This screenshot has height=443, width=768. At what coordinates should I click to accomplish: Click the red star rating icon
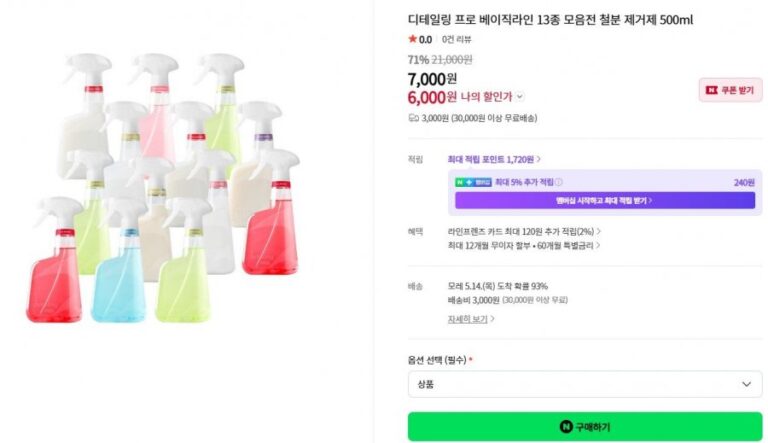412,39
